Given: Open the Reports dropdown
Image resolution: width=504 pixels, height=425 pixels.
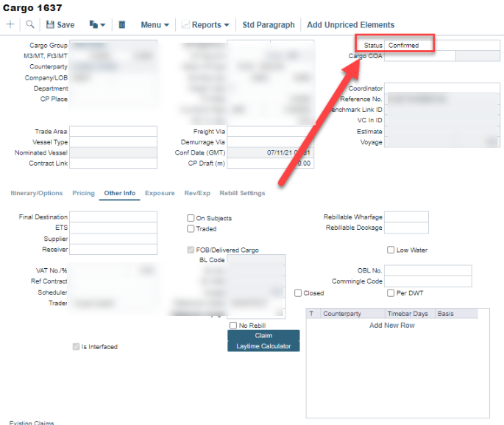Looking at the screenshot, I should [205, 25].
